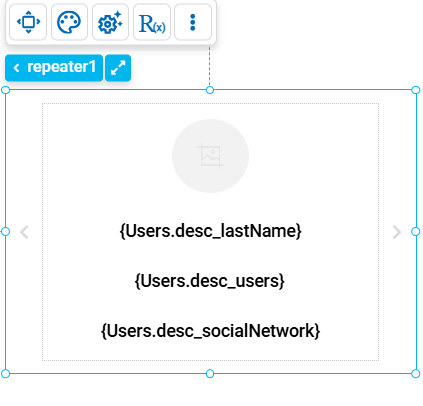
Task: Open the three-dot more options menu
Action: click(x=193, y=22)
